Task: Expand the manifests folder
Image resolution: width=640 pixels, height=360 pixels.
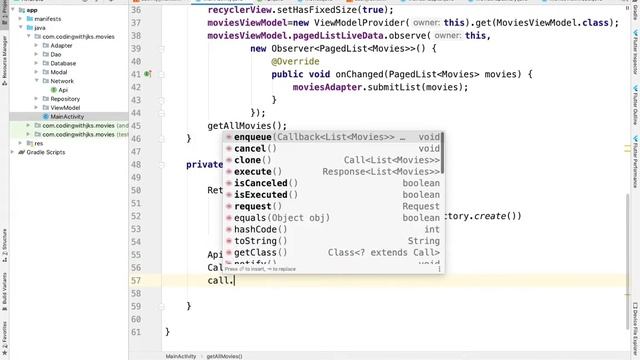Action: (20, 19)
